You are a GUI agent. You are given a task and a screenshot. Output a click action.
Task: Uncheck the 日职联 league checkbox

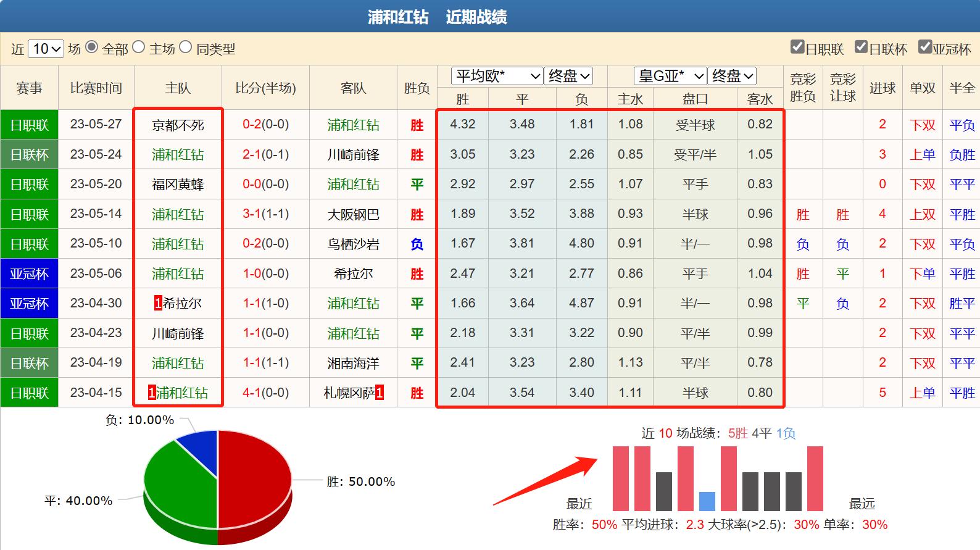(797, 47)
